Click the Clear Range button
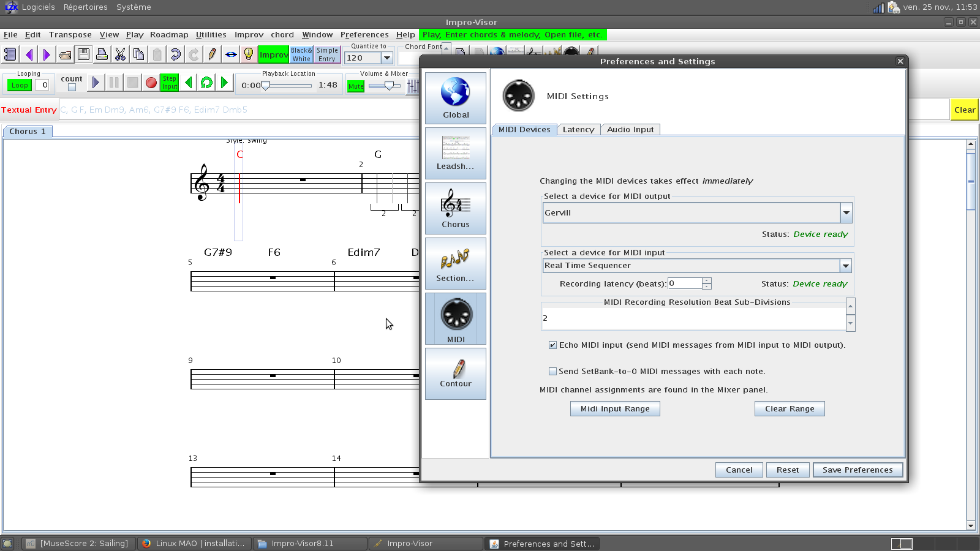This screenshot has width=980, height=551. (x=790, y=409)
